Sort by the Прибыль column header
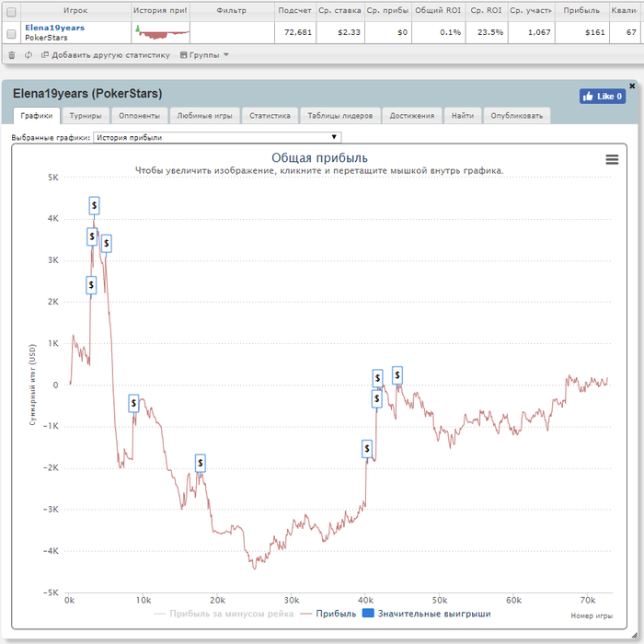The image size is (644, 644). coord(581,11)
